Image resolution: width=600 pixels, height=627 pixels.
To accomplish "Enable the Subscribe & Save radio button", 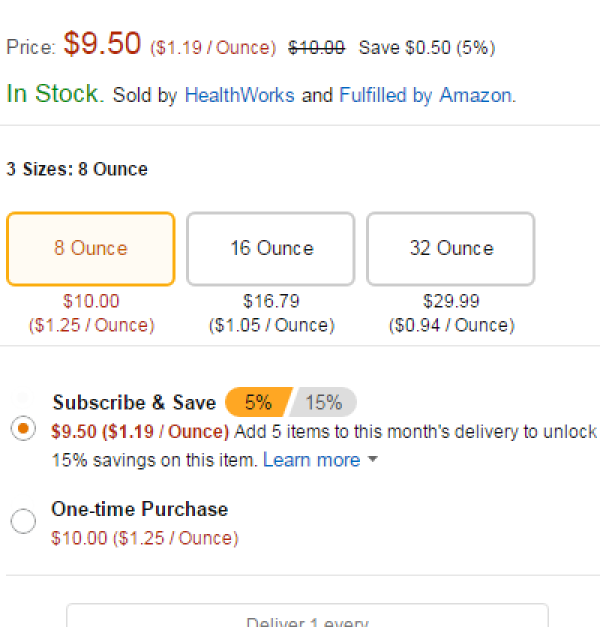I will 23,429.
